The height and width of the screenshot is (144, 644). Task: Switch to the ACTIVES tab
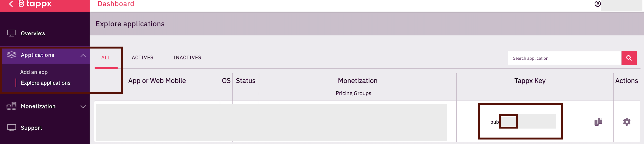click(x=143, y=58)
